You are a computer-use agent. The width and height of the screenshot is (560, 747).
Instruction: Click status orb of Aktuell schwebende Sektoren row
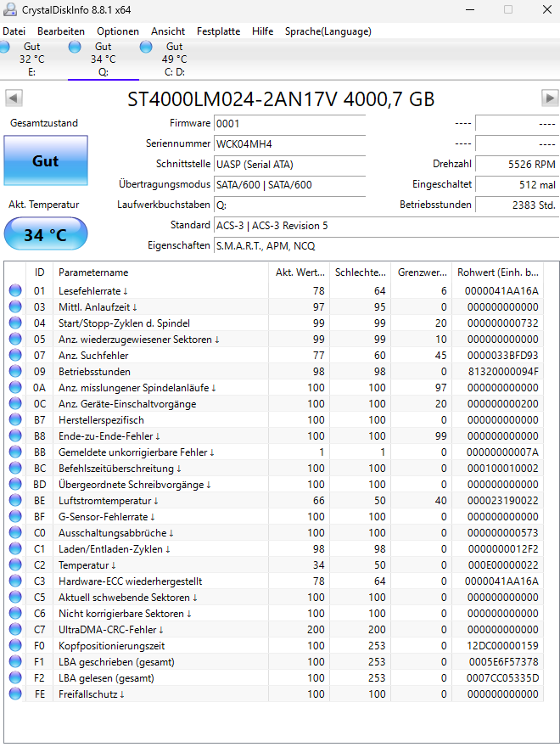pos(16,598)
